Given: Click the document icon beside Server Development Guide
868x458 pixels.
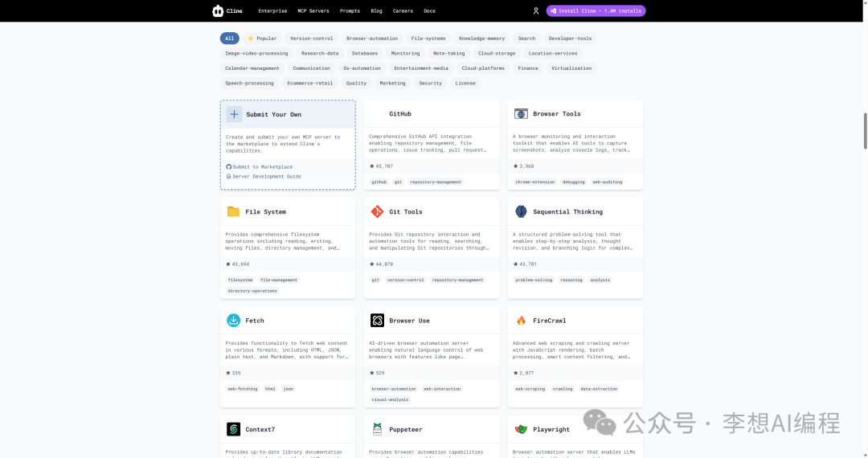Looking at the screenshot, I should coord(228,177).
